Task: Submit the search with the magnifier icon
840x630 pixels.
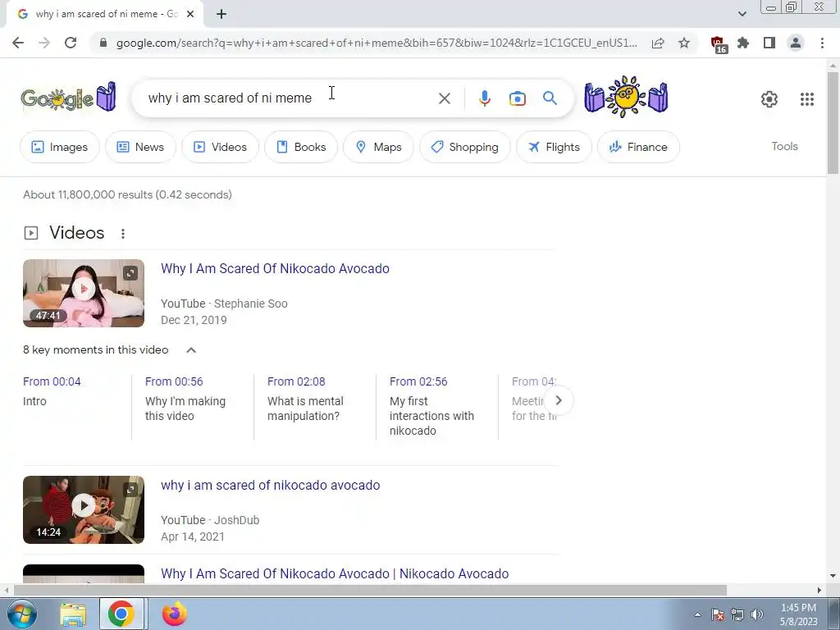Action: pos(550,98)
